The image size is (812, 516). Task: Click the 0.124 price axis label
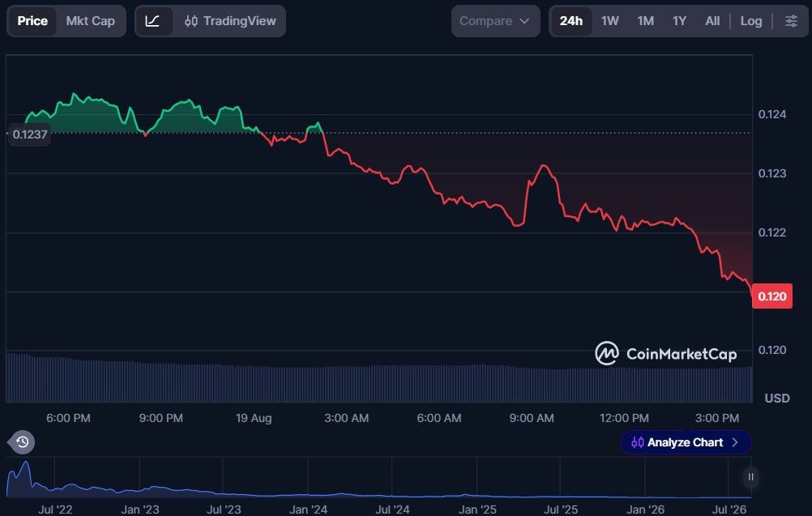tap(772, 114)
